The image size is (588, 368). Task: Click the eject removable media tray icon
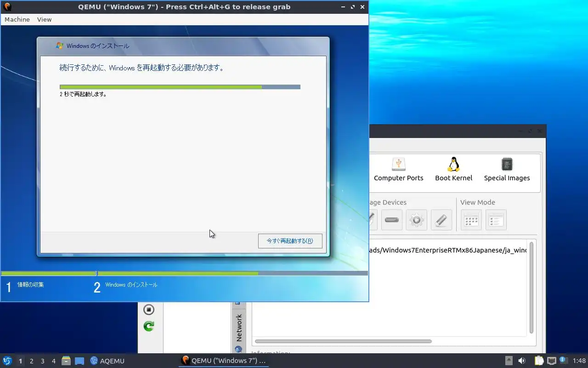coord(509,361)
